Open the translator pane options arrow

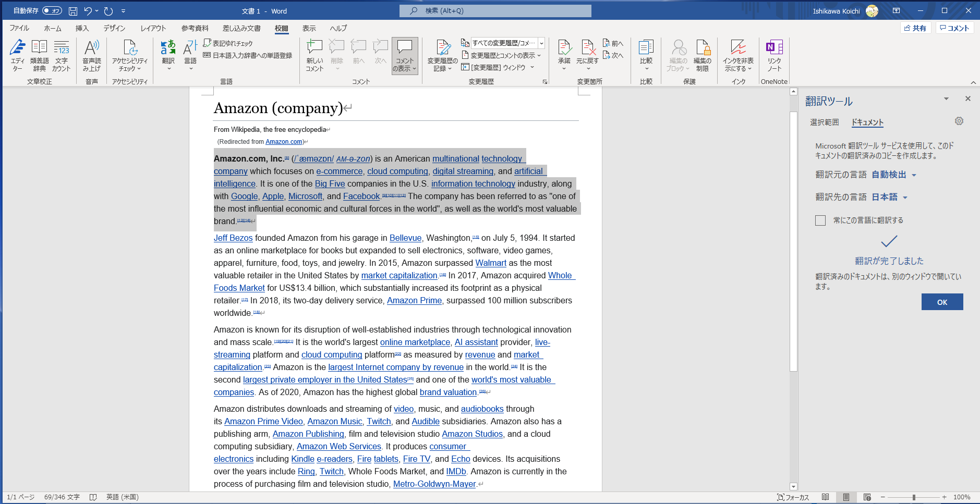click(x=946, y=99)
